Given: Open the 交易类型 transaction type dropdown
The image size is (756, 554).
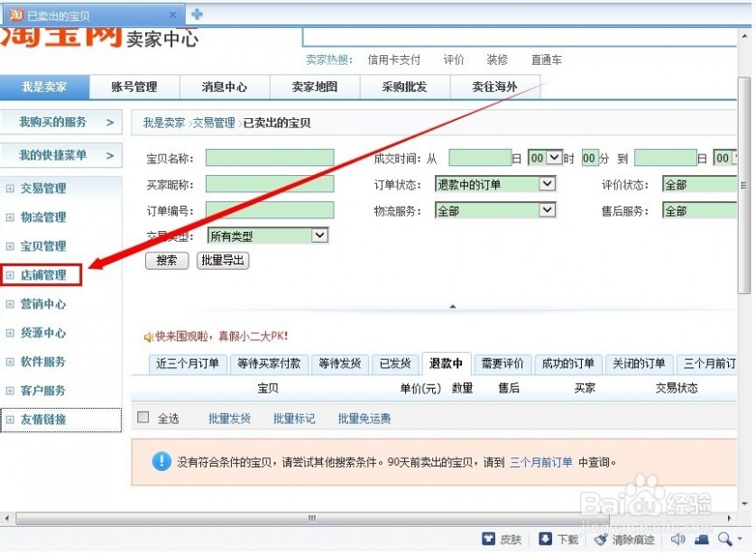Looking at the screenshot, I should (319, 235).
